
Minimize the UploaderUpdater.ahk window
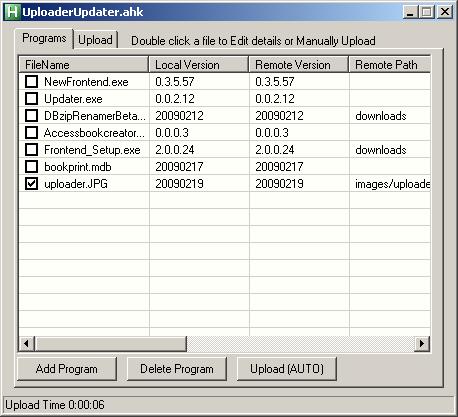(410, 12)
